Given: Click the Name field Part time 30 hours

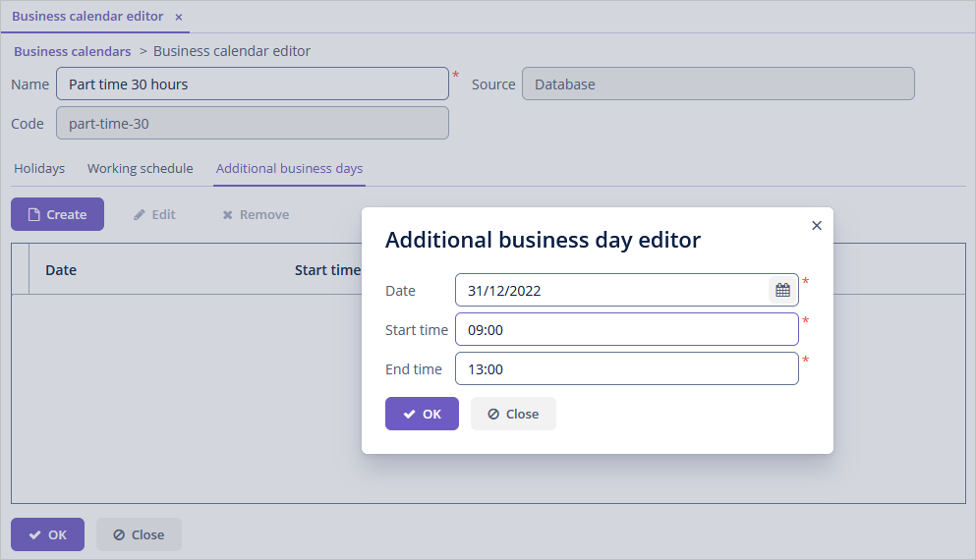Looking at the screenshot, I should pos(252,84).
